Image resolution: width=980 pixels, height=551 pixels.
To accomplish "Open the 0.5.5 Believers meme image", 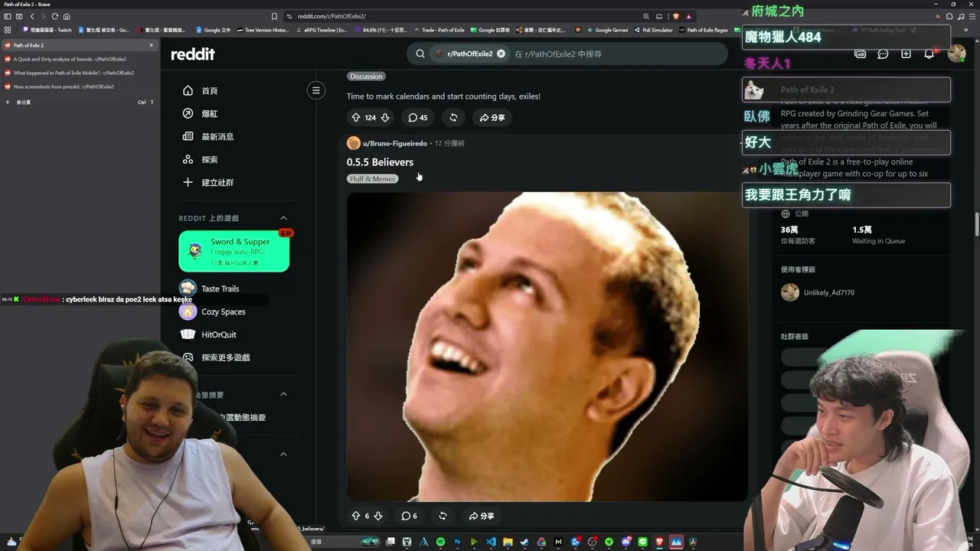I will click(x=547, y=347).
